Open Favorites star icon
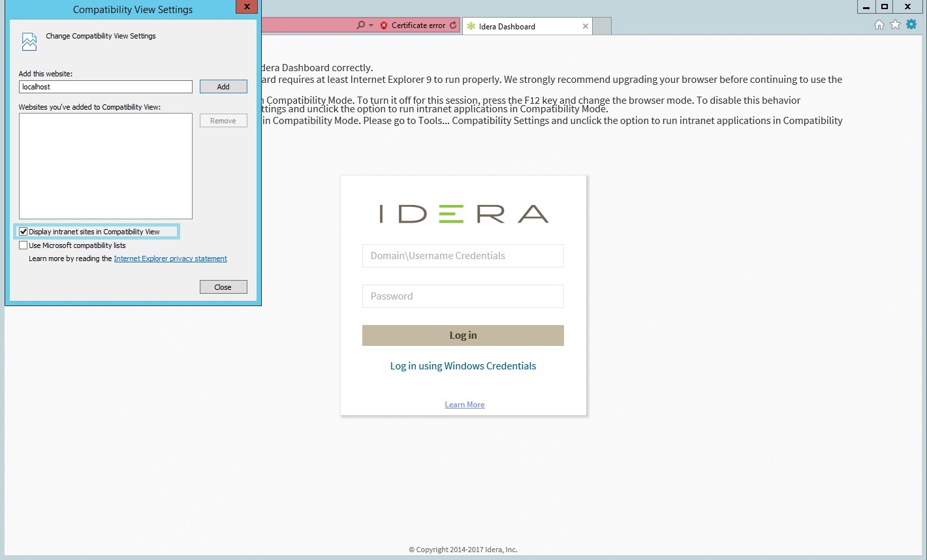The width and height of the screenshot is (927, 560). coord(895,25)
